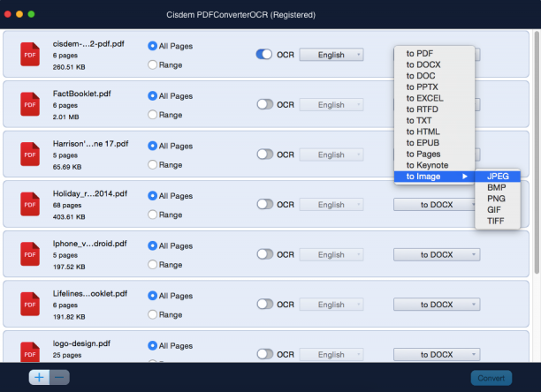Enable OCR for Lifelines...ooklet.pdf

click(x=264, y=305)
